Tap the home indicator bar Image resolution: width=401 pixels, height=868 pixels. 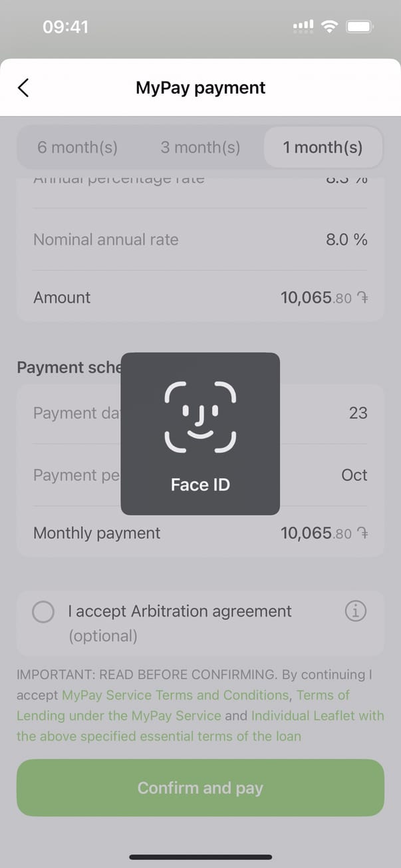(x=200, y=857)
